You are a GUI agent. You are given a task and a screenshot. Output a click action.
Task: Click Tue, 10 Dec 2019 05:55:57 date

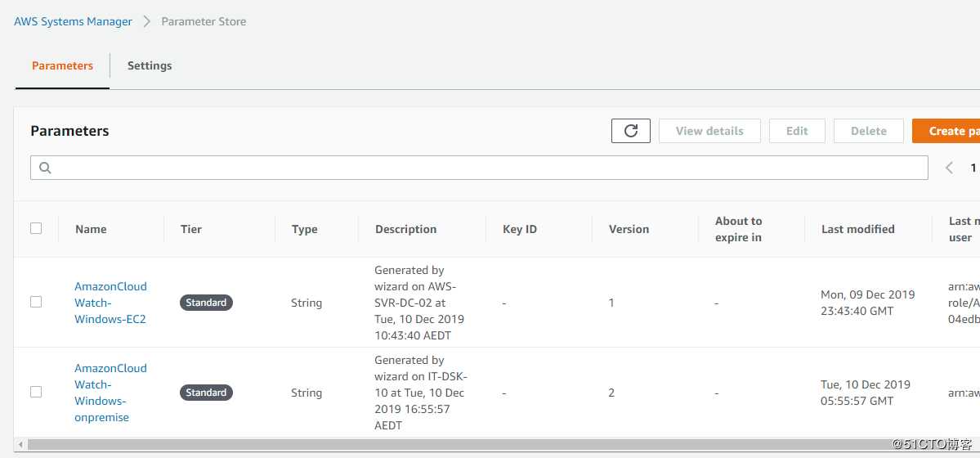coord(866,393)
